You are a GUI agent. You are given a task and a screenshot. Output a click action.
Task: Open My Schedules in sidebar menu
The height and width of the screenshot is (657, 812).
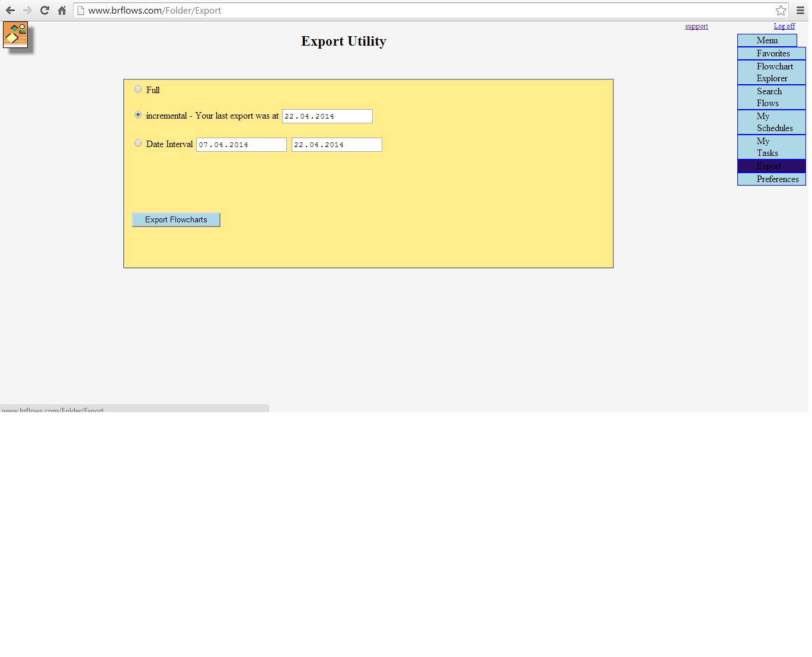coord(772,122)
